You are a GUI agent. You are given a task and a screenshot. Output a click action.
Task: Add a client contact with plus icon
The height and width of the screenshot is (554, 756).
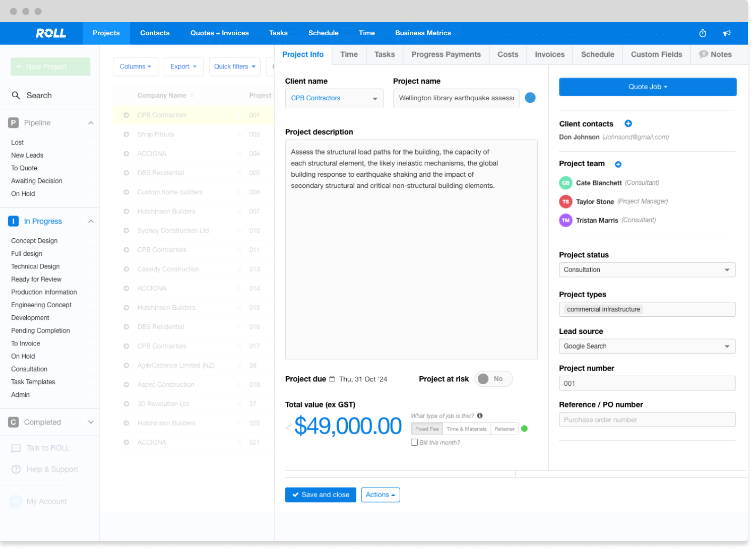628,123
